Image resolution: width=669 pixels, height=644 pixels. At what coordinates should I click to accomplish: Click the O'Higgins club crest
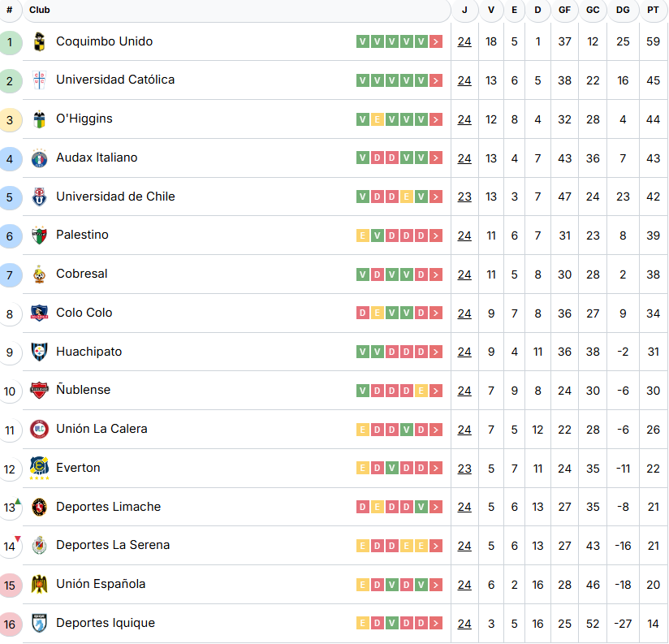(x=39, y=119)
